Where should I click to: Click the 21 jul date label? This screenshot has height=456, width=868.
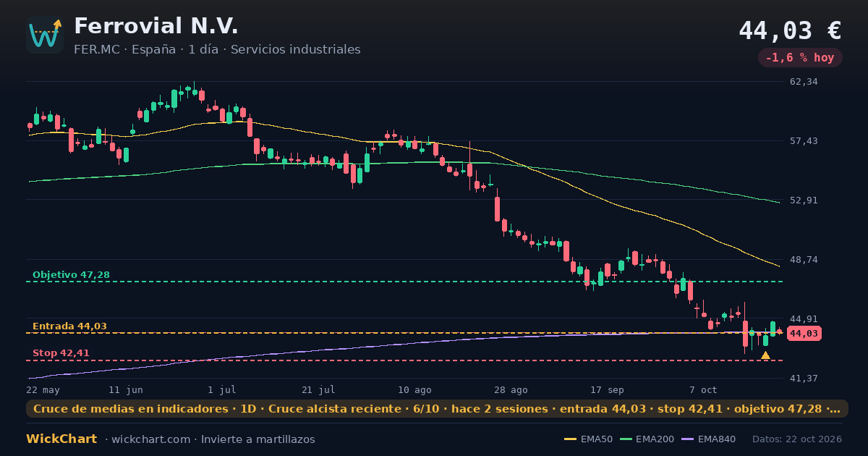coord(318,390)
